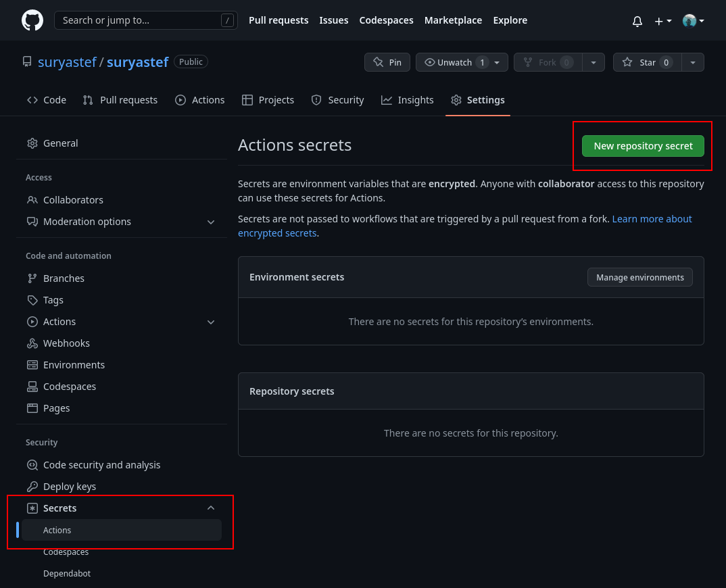The image size is (726, 588).
Task: Switch to the repository Pull requests tab
Action: click(x=120, y=100)
